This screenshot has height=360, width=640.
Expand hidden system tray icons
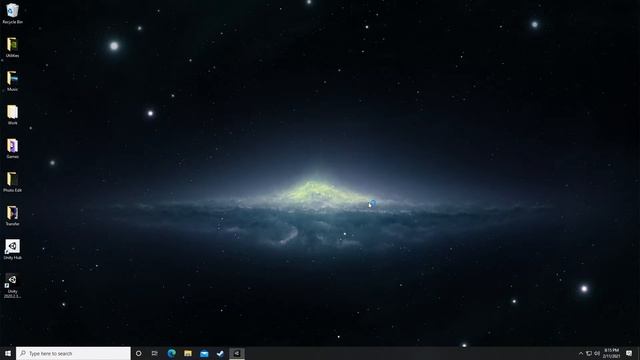point(581,353)
